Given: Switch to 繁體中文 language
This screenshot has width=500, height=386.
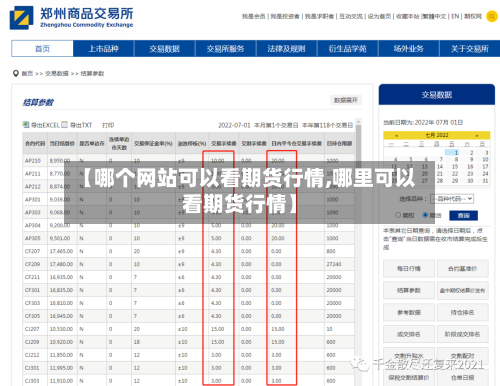Looking at the screenshot, I should [434, 16].
